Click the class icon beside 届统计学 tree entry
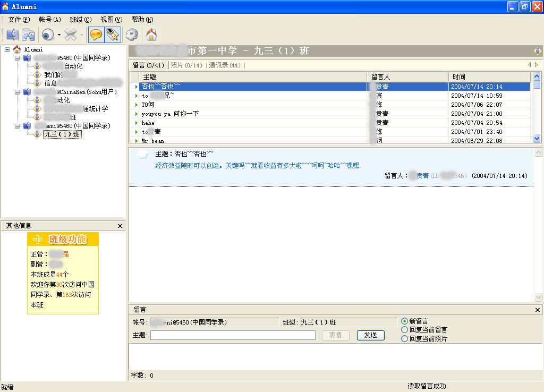Image resolution: width=544 pixels, height=392 pixels. [37, 108]
